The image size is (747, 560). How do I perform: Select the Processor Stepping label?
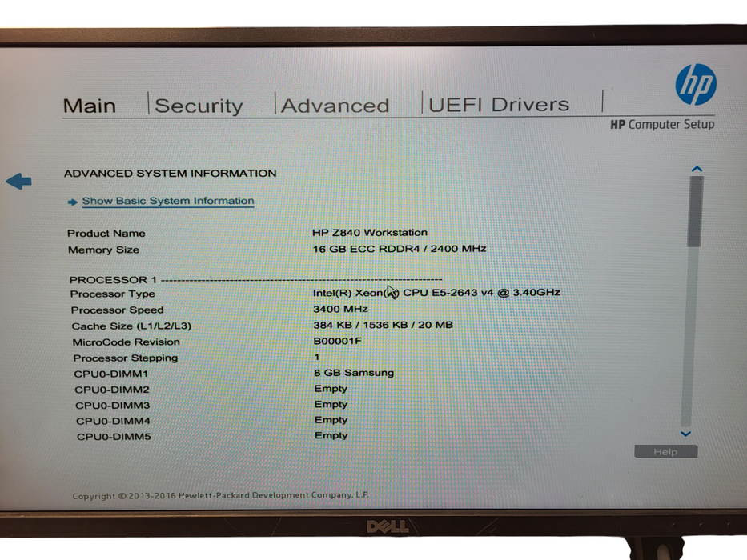click(x=125, y=358)
